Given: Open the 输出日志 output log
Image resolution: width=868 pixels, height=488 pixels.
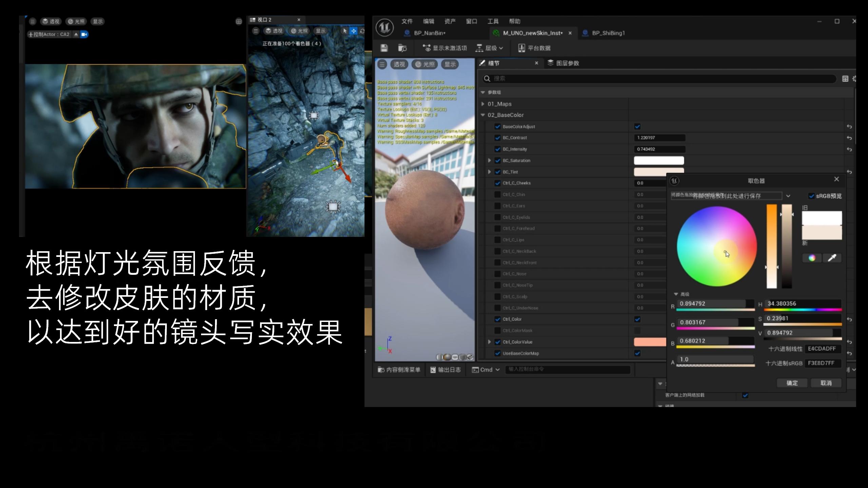Looking at the screenshot, I should click(x=446, y=370).
